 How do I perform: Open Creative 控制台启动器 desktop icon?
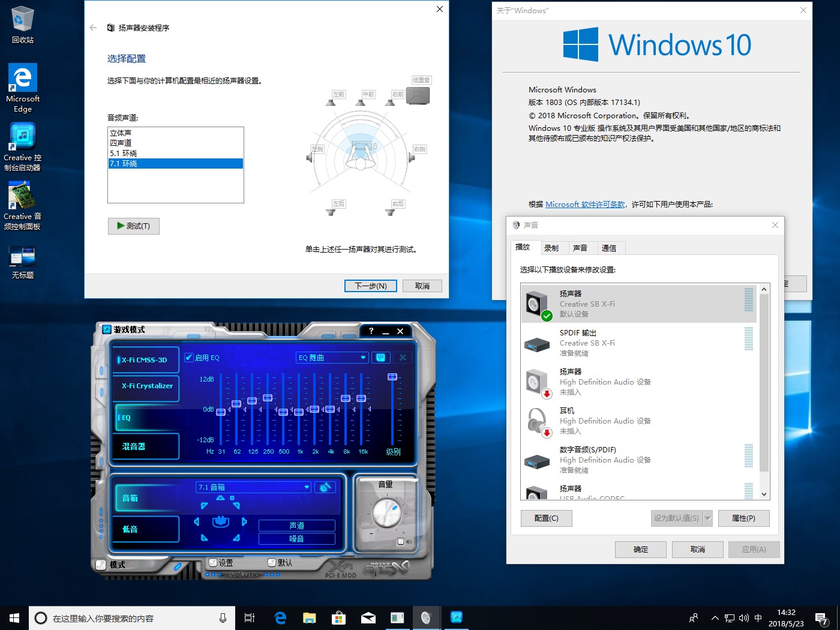coord(23,147)
